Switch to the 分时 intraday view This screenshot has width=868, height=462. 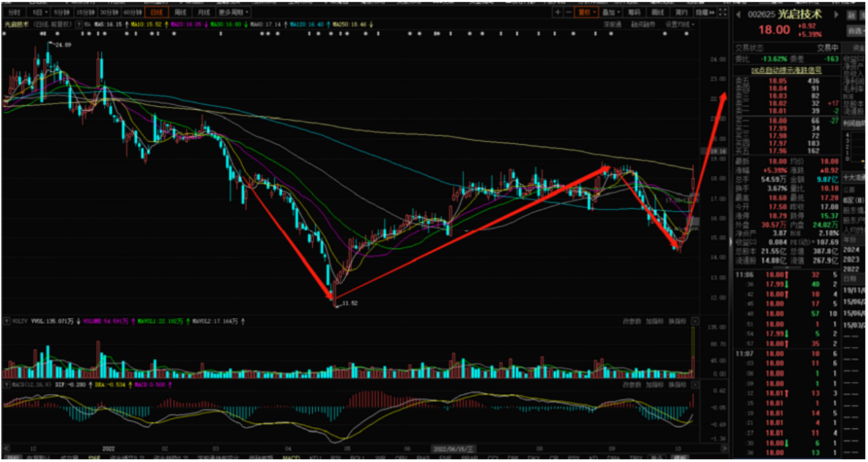tap(14, 12)
